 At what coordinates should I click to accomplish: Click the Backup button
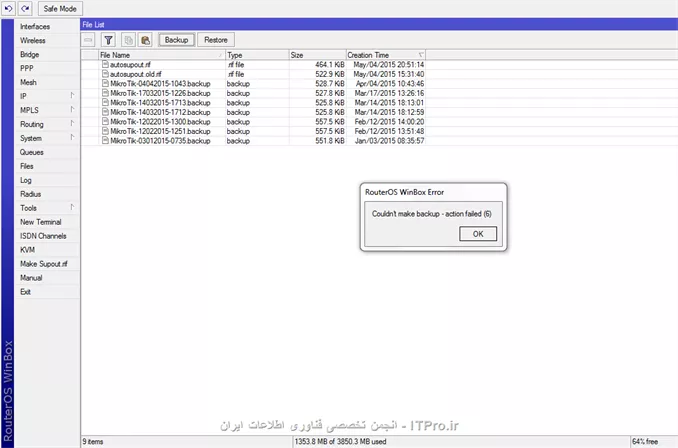click(176, 40)
